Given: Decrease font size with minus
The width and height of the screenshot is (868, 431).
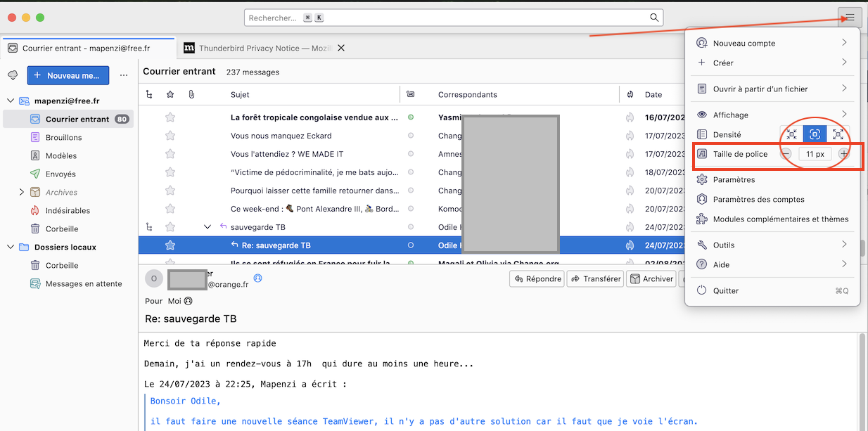Looking at the screenshot, I should click(x=786, y=154).
